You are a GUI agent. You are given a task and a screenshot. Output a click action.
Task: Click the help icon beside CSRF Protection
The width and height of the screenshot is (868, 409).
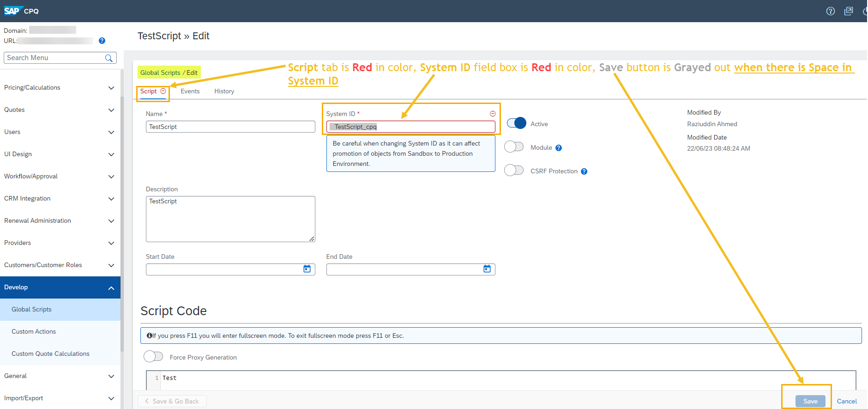[584, 171]
